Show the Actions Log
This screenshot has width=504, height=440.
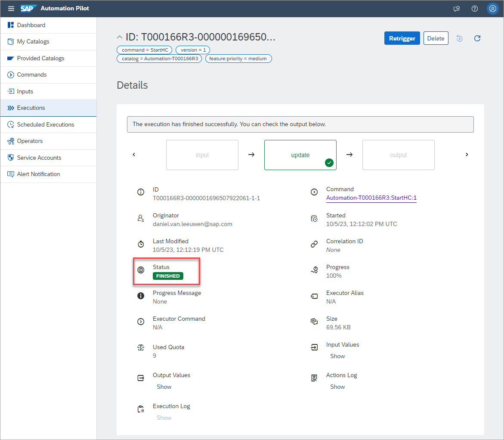[x=337, y=387]
